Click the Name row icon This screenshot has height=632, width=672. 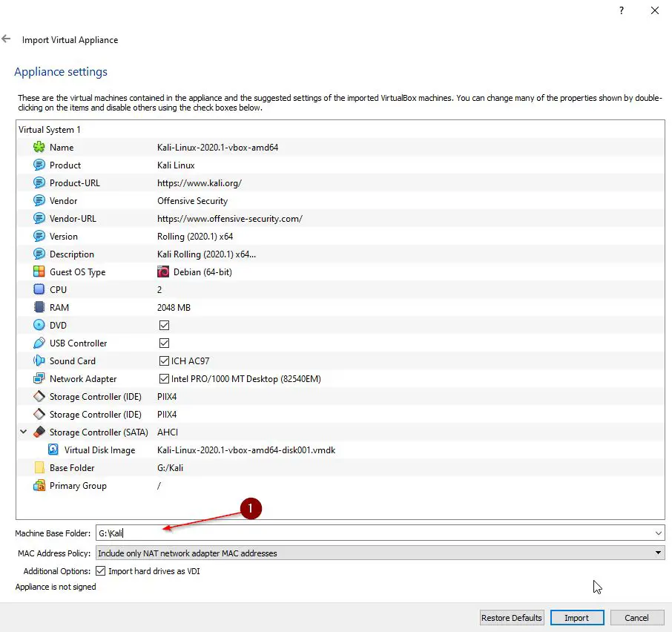[39, 148]
